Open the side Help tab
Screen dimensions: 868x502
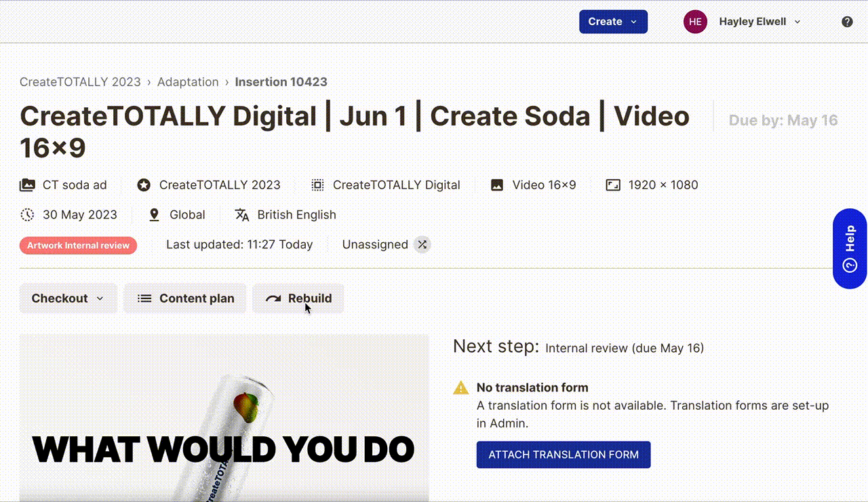point(850,248)
